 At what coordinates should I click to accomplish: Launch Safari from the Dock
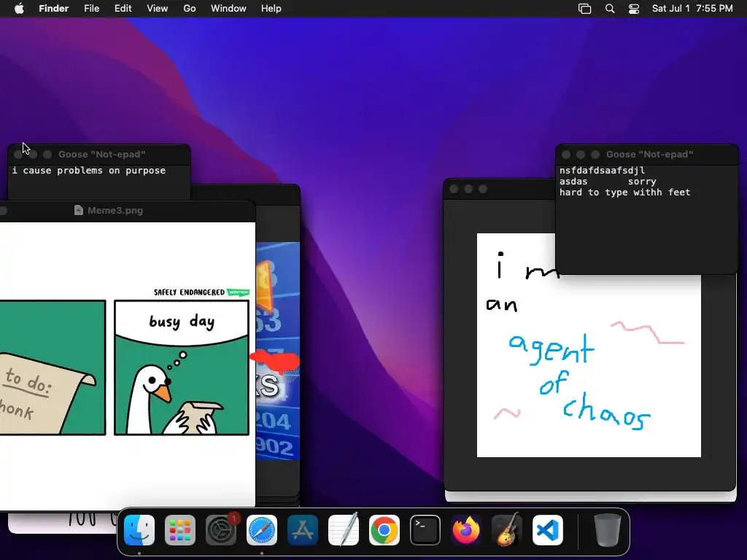point(262,530)
